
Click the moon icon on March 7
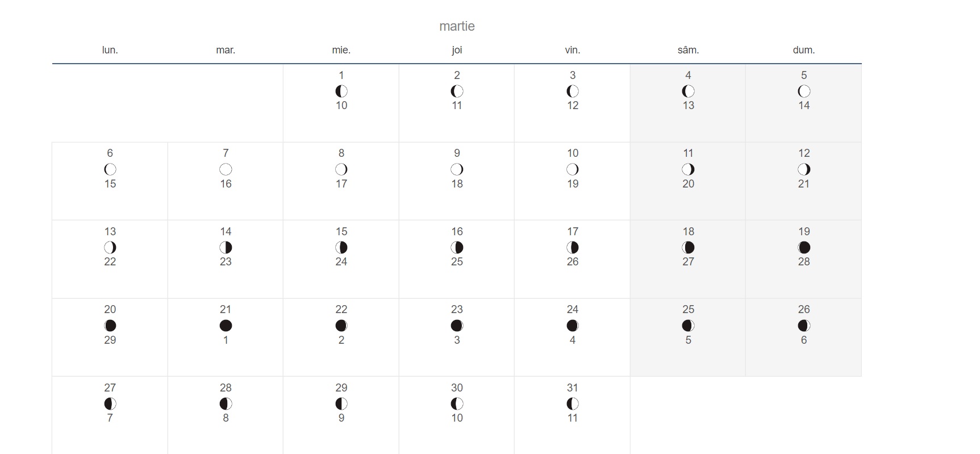click(x=226, y=169)
